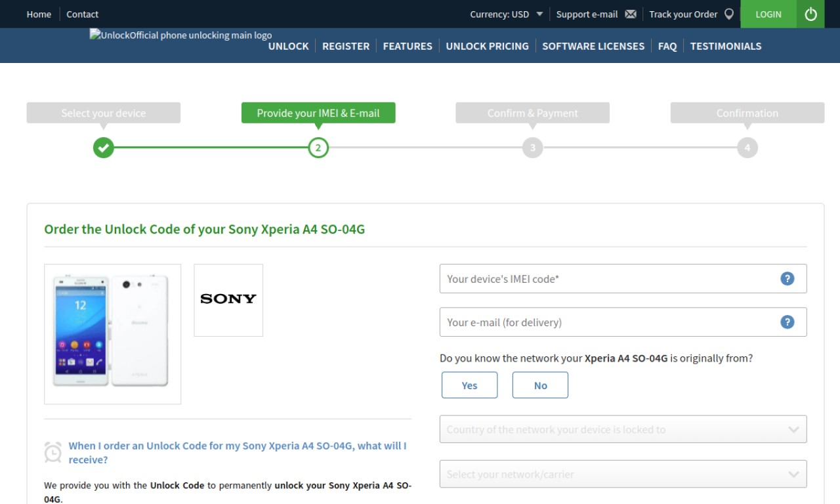The image size is (840, 504).
Task: Go to UNLOCK PRICING page
Action: [x=487, y=46]
